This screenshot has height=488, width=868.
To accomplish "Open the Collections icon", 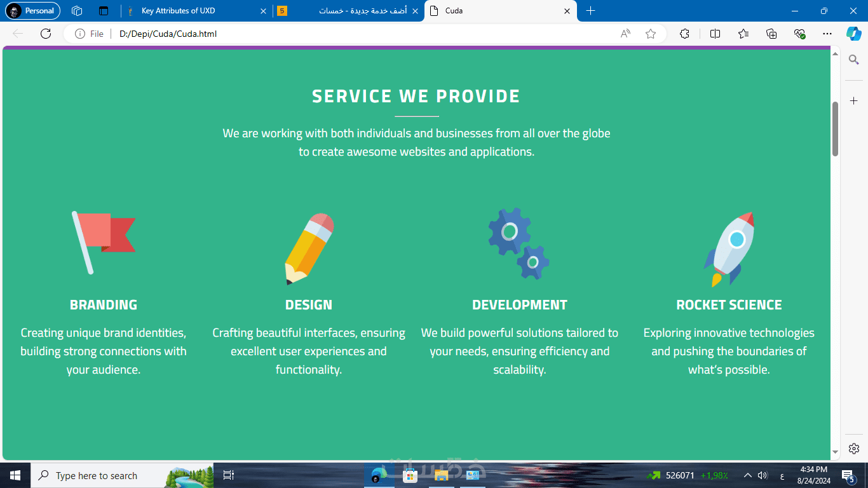I will pyautogui.click(x=771, y=34).
